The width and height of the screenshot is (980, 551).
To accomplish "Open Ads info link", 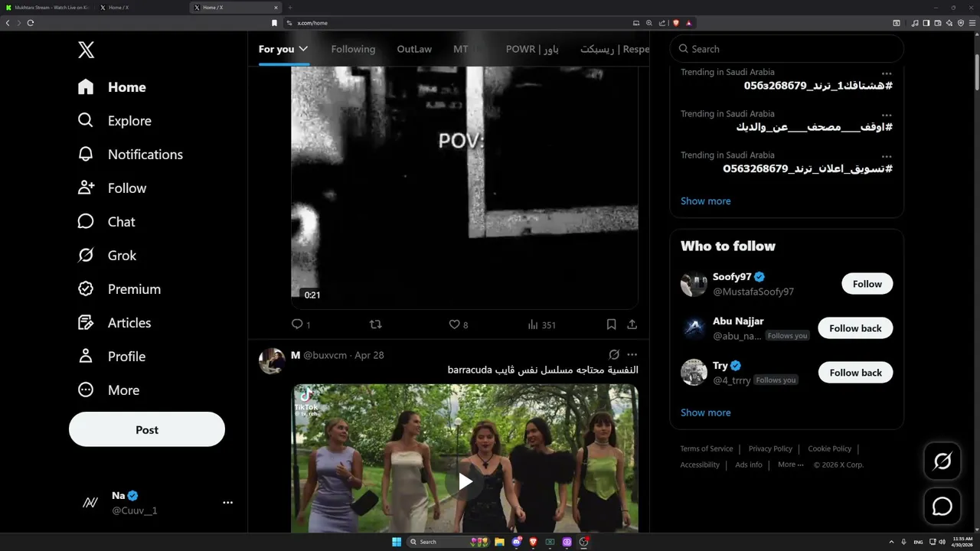I will tap(749, 465).
